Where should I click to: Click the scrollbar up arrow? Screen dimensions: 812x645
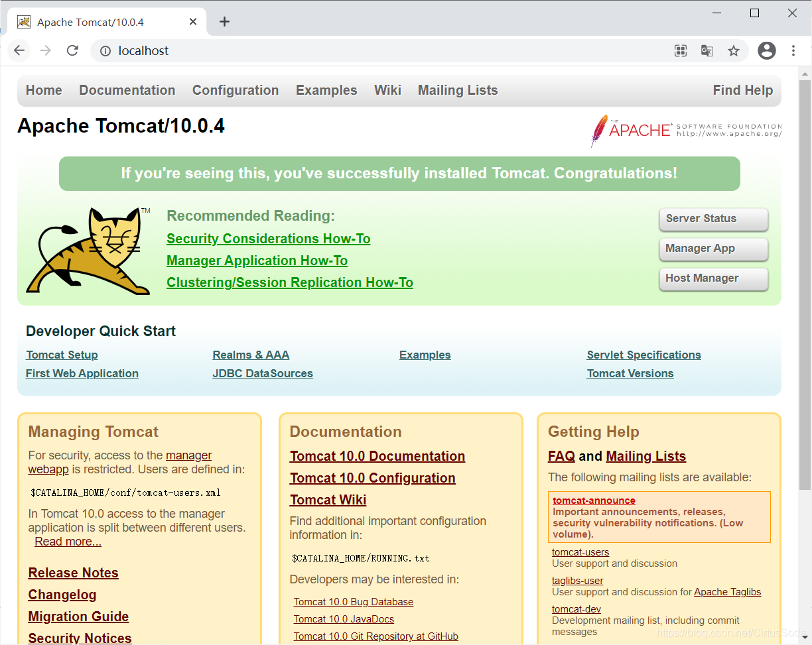click(805, 72)
